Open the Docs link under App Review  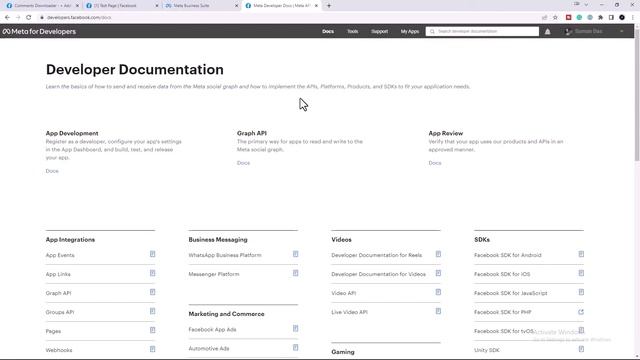click(435, 163)
